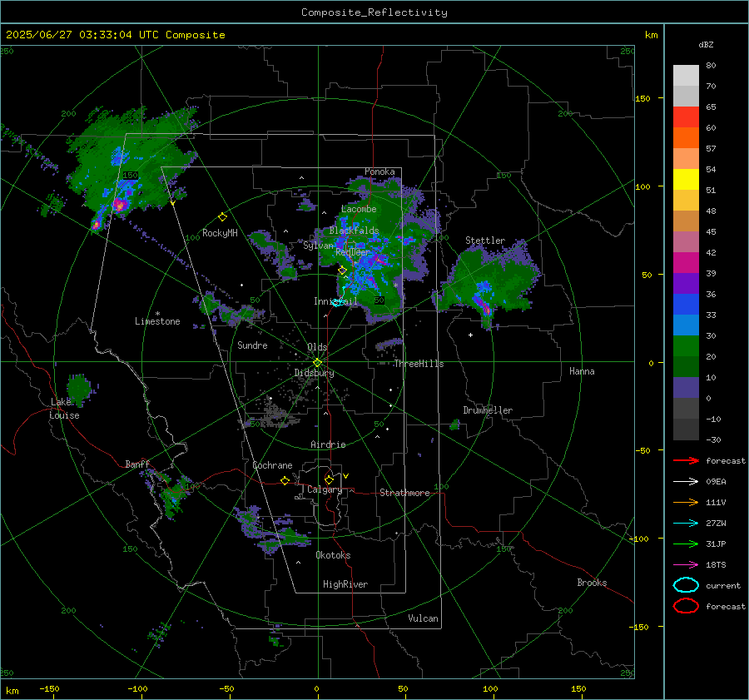Click the yellow diamond marker below RedDeer
The width and height of the screenshot is (749, 700).
(x=342, y=271)
